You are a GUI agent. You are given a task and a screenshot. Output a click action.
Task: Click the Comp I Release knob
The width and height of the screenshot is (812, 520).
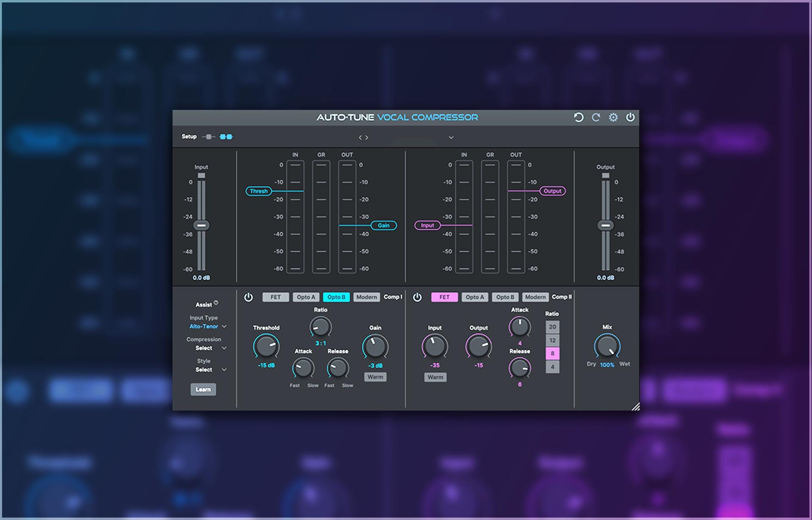[x=338, y=368]
